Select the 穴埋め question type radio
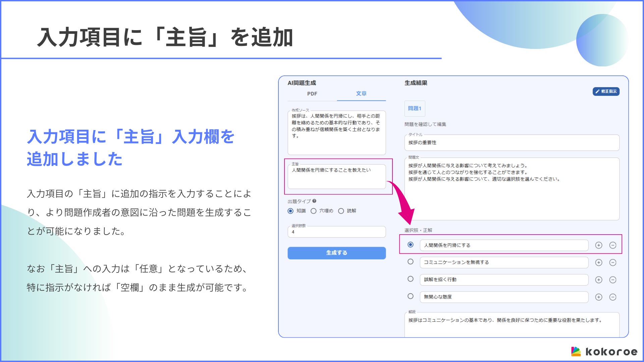Screen dimensions: 644x362 (x=314, y=211)
